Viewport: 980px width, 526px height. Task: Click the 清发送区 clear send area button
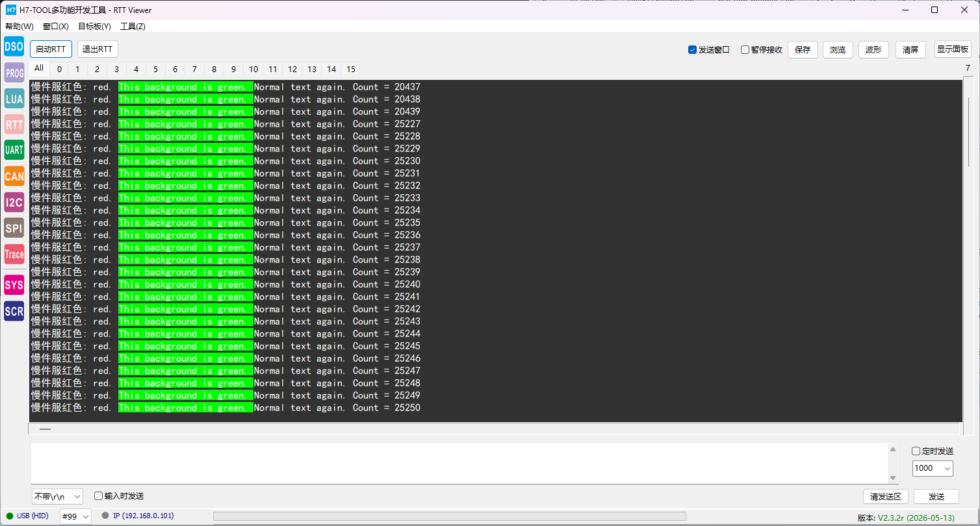click(886, 497)
